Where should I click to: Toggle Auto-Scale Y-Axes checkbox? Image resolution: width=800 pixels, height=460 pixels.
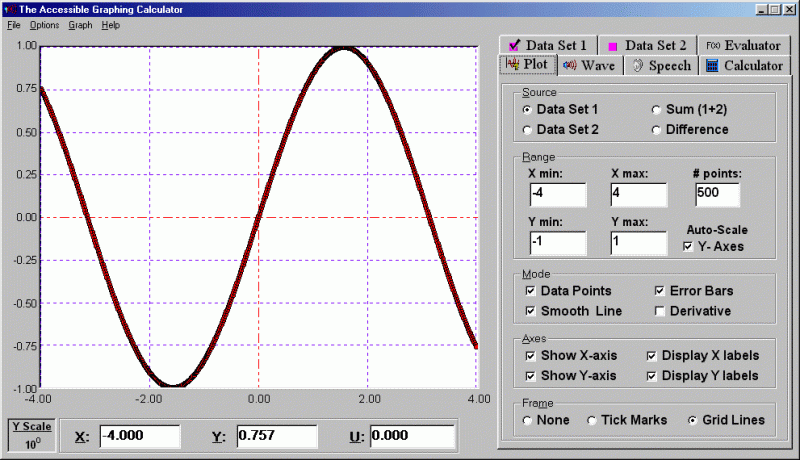pyautogui.click(x=688, y=246)
